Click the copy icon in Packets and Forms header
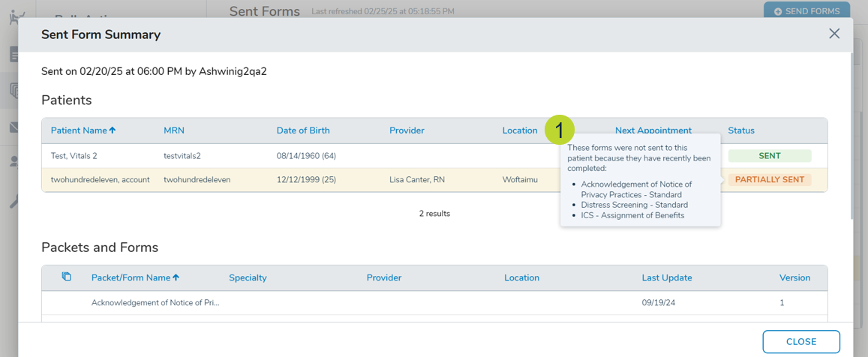This screenshot has width=868, height=357. [66, 277]
